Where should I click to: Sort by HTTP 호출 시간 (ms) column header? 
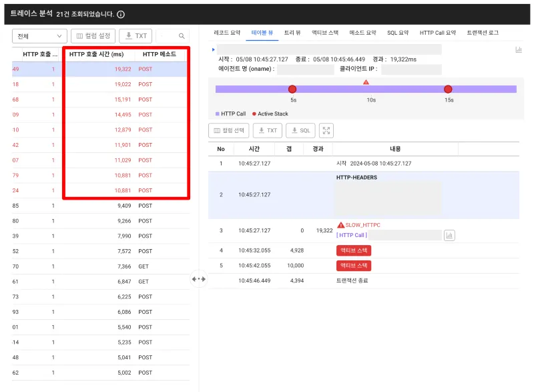pos(96,54)
